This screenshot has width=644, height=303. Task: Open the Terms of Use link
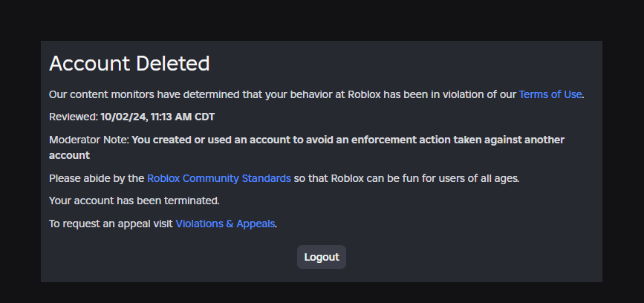click(x=550, y=94)
